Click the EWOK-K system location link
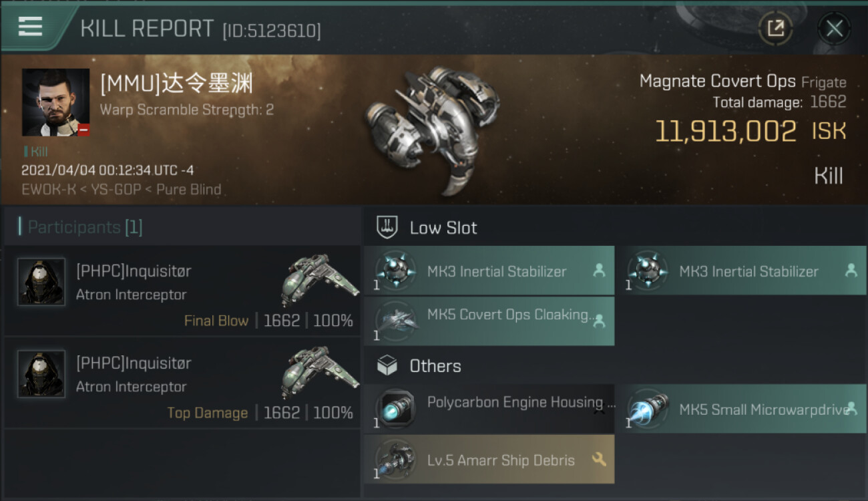The image size is (868, 501). pos(43,189)
